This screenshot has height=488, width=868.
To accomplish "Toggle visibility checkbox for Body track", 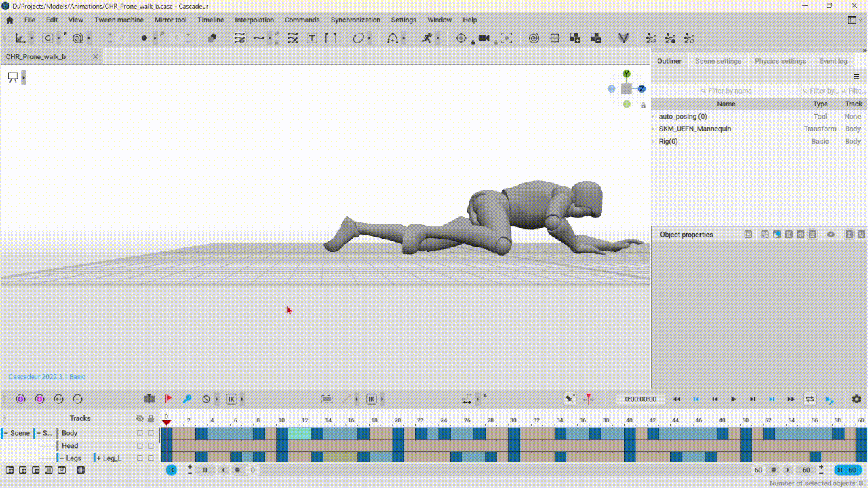I will (140, 433).
